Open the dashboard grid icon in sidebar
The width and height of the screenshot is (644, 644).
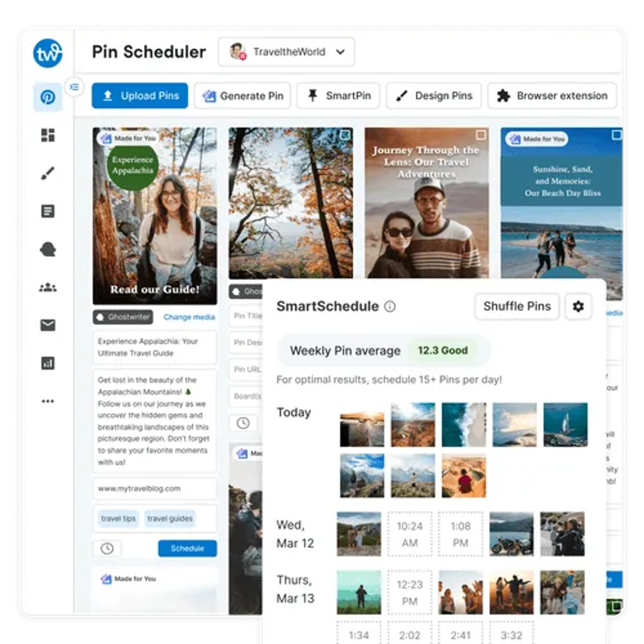[48, 135]
